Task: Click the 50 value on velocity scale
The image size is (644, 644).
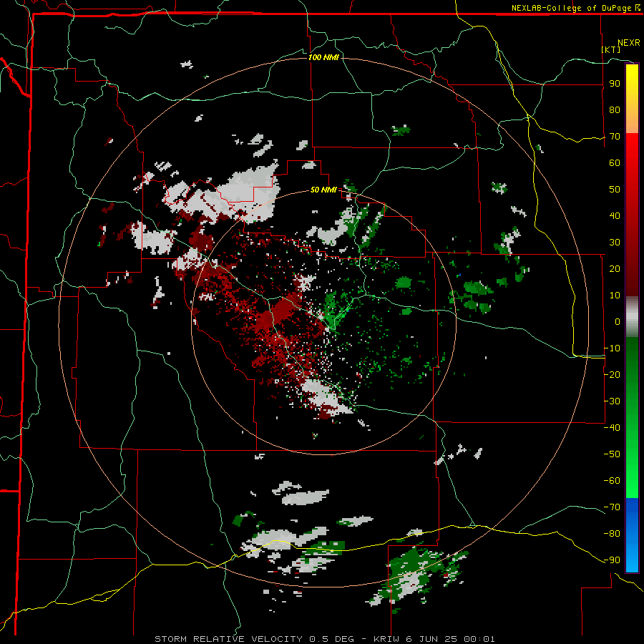Action: (x=615, y=190)
